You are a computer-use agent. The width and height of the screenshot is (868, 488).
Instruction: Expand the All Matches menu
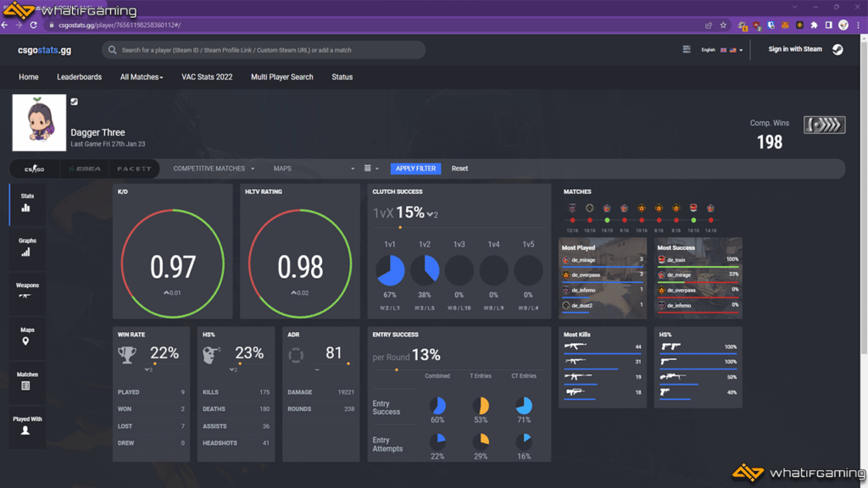[x=142, y=77]
